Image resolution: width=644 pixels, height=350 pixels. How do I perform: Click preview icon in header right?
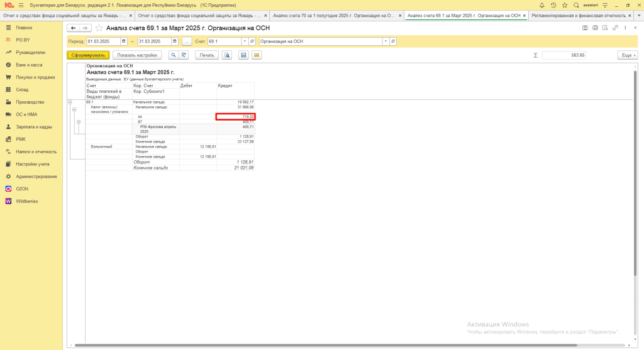pyautogui.click(x=605, y=28)
